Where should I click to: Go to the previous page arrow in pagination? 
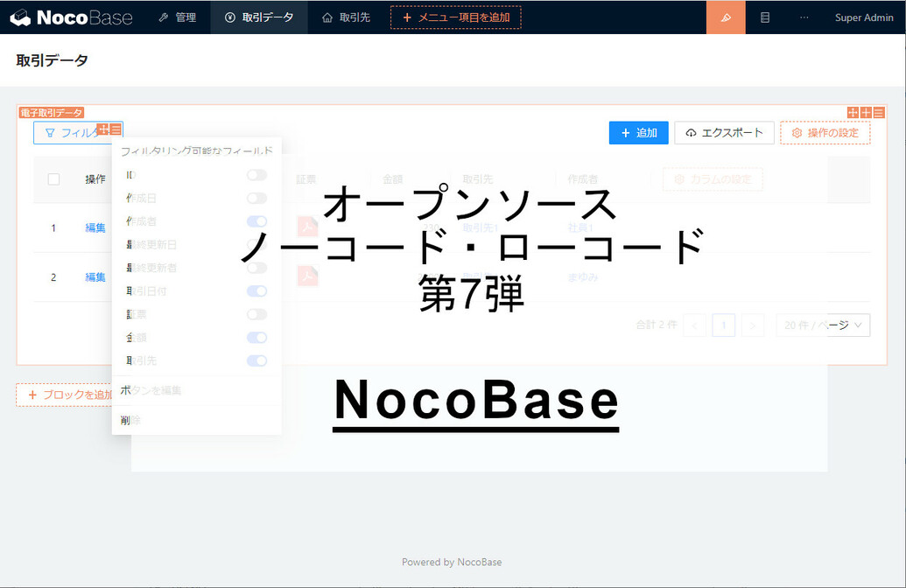[x=694, y=325]
